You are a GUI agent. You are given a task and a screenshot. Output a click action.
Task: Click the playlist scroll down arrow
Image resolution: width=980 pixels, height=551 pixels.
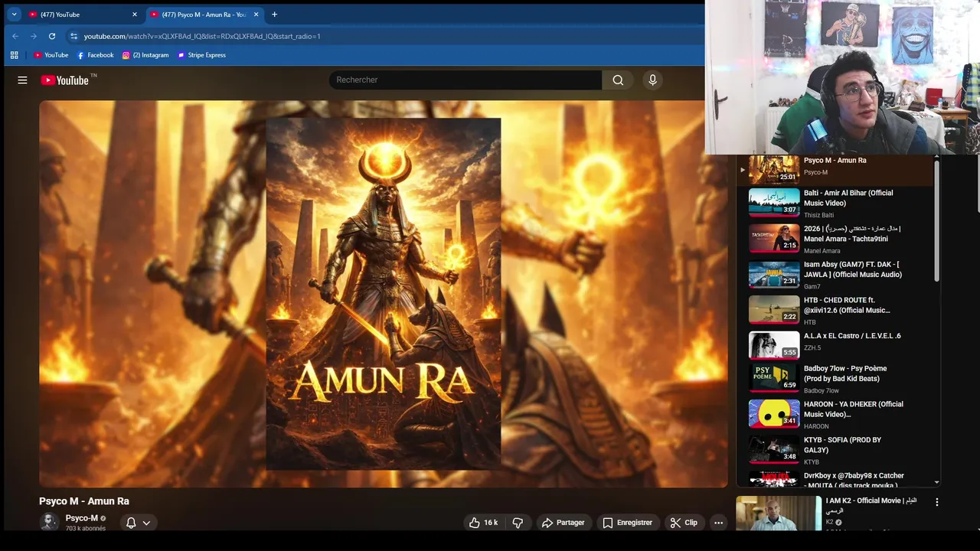(x=937, y=483)
